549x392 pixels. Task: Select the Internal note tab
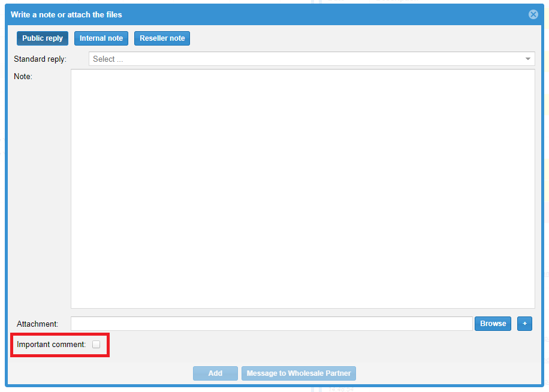click(x=101, y=38)
